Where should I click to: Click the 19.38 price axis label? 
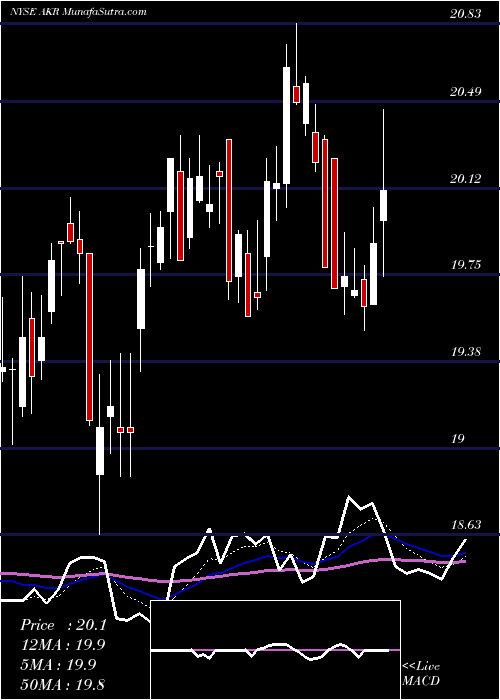point(465,352)
